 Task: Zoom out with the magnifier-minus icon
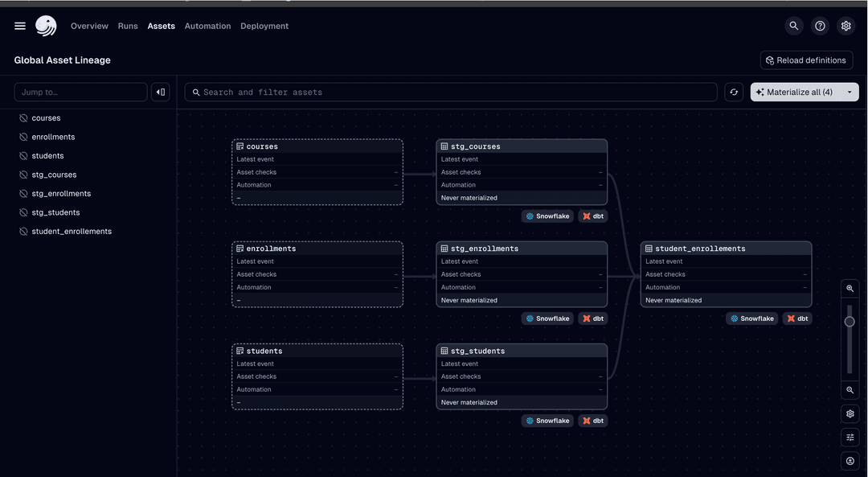(850, 390)
